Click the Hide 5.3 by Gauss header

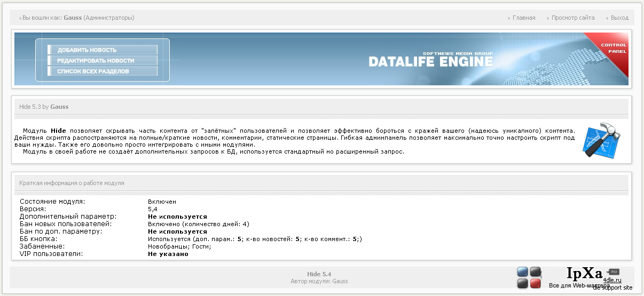(44, 107)
